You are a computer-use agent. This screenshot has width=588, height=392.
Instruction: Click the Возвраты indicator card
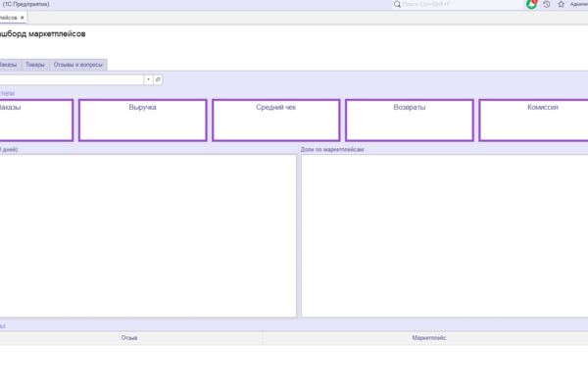[410, 120]
